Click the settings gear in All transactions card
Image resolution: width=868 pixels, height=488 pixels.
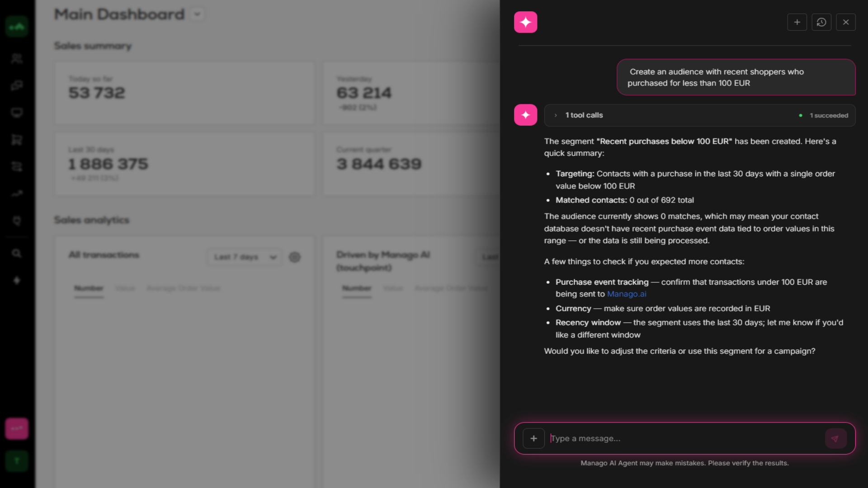pos(295,257)
